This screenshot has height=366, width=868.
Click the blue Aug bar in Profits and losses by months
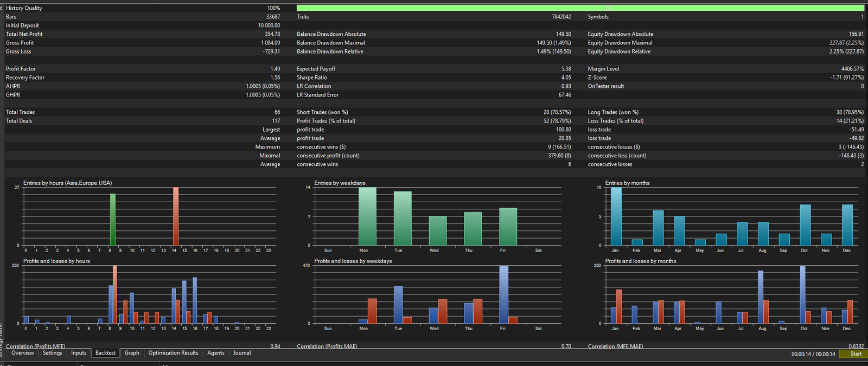761,297
